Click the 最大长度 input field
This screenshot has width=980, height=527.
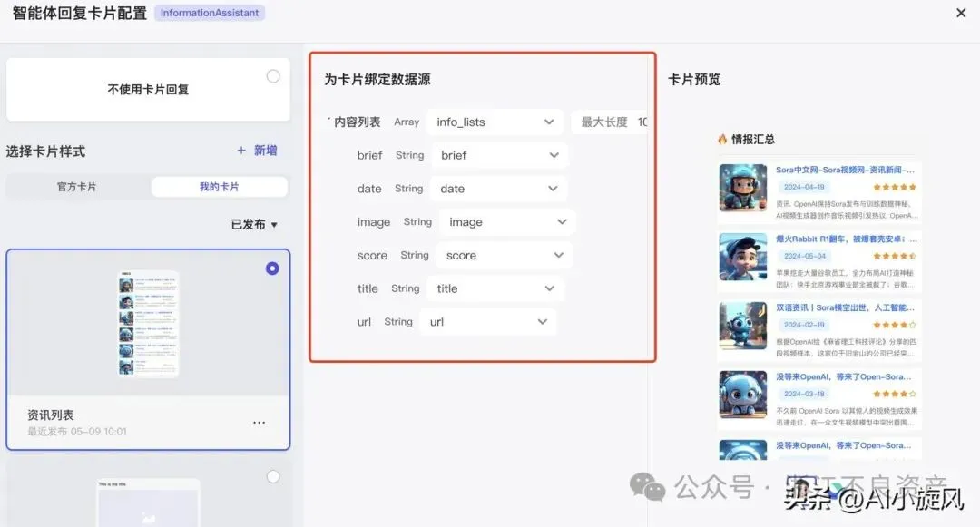[x=610, y=122]
